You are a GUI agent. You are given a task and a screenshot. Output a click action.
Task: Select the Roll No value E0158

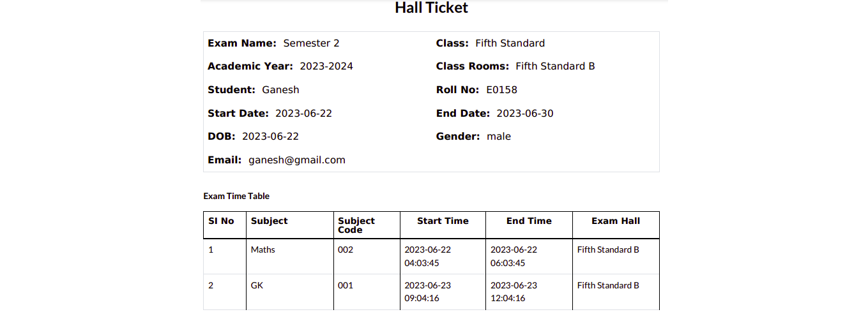[501, 90]
